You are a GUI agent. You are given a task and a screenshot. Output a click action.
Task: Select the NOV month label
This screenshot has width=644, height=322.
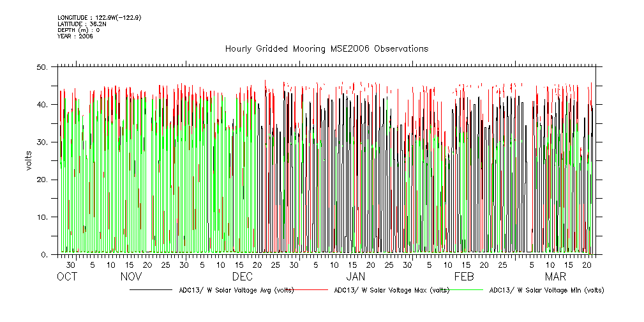tap(131, 277)
